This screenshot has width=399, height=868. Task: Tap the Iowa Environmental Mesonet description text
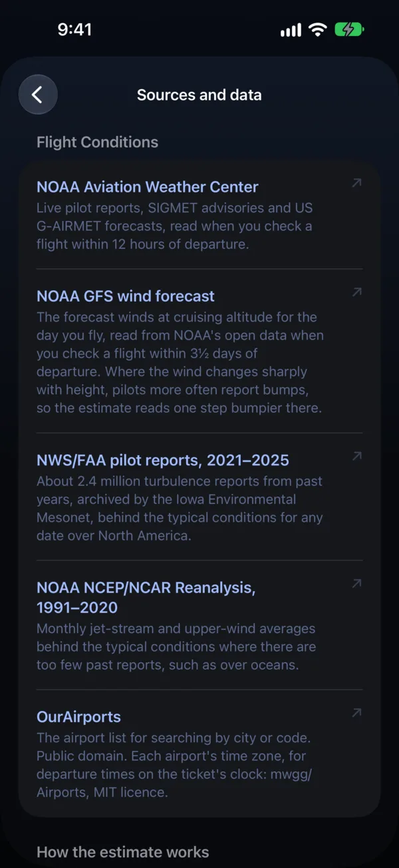click(x=180, y=508)
